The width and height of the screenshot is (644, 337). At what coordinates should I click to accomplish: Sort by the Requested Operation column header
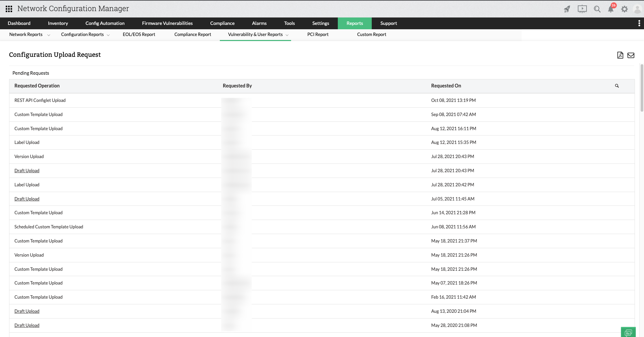(x=37, y=86)
